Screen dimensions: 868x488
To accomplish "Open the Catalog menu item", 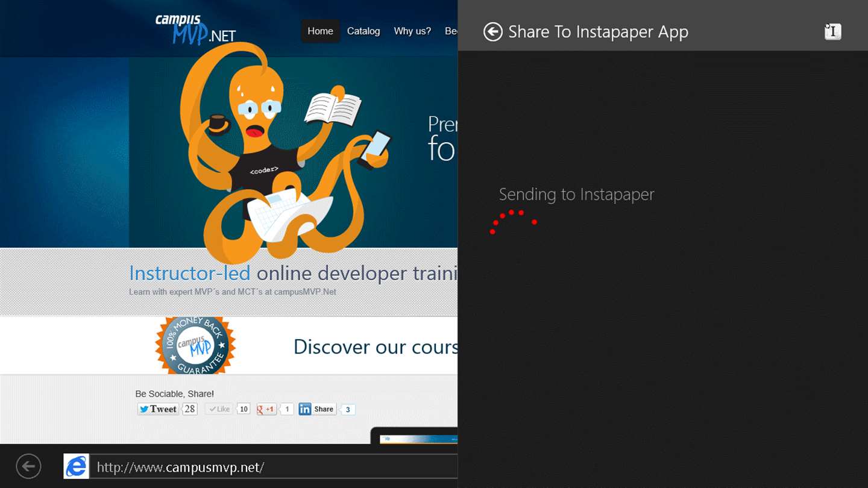I will (x=363, y=31).
